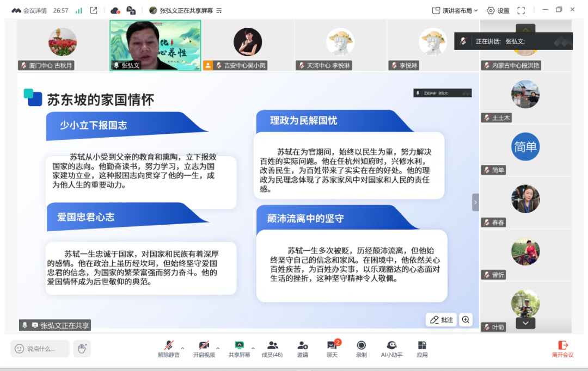Click the raise hand icon
Viewport: 588px width, 371px height.
[82, 348]
